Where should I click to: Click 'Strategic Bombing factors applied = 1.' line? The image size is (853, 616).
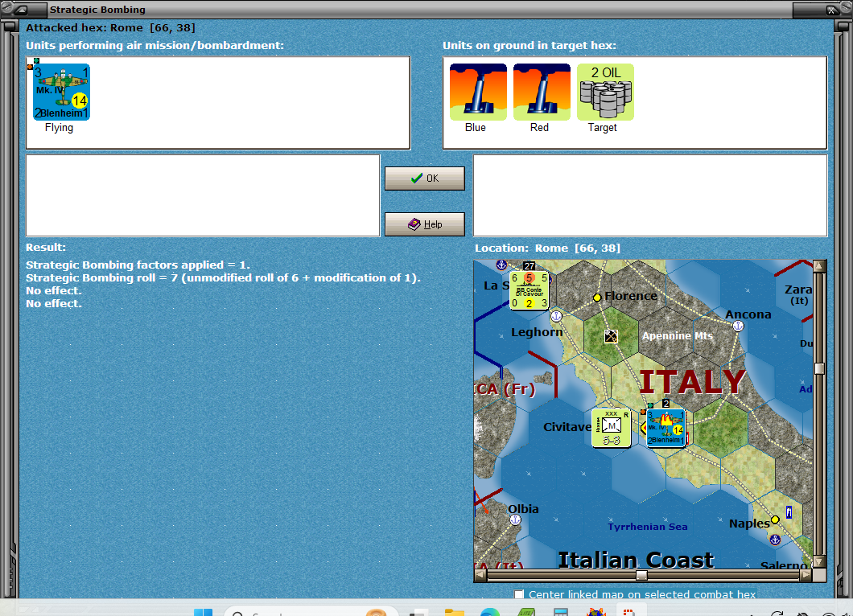tap(138, 265)
